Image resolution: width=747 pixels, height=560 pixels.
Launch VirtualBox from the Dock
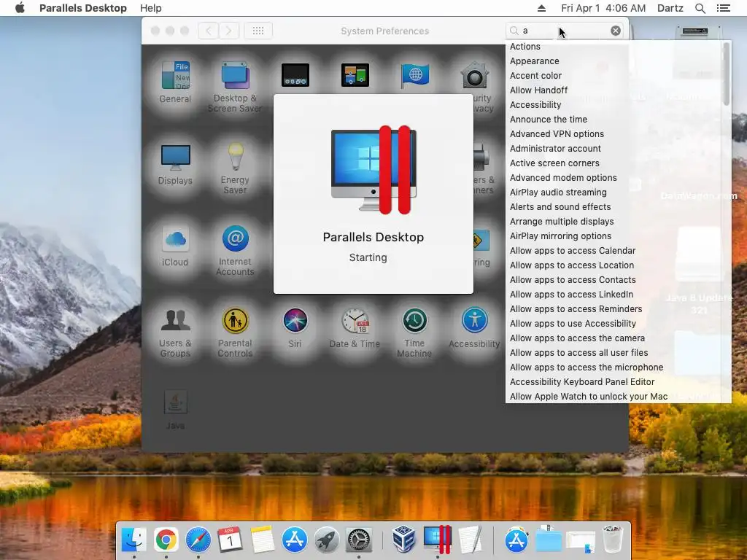pyautogui.click(x=404, y=540)
